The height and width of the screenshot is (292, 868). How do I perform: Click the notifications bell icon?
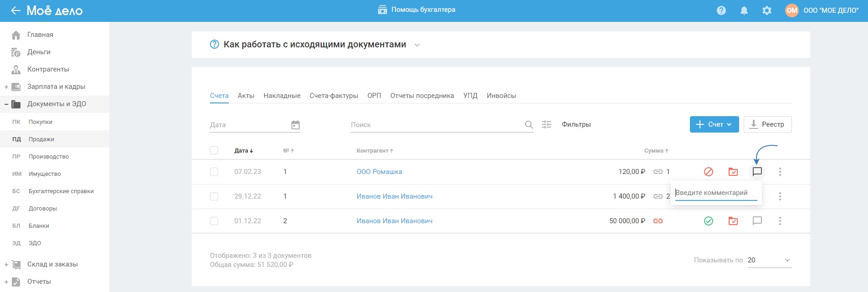click(x=744, y=10)
